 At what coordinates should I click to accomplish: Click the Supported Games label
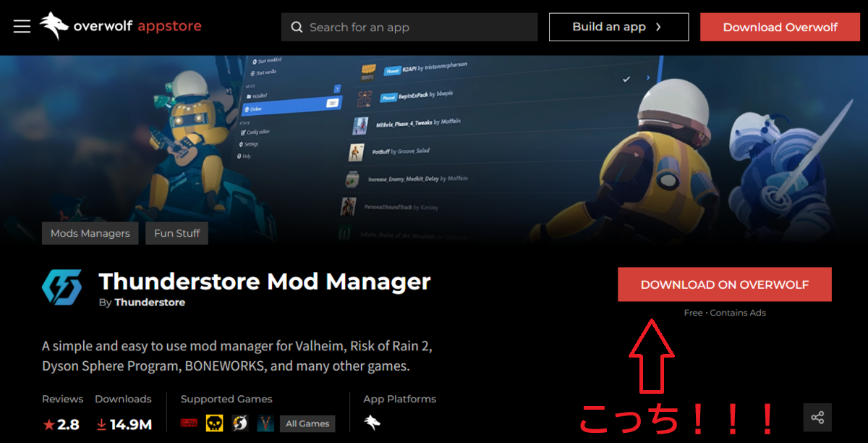(226, 399)
